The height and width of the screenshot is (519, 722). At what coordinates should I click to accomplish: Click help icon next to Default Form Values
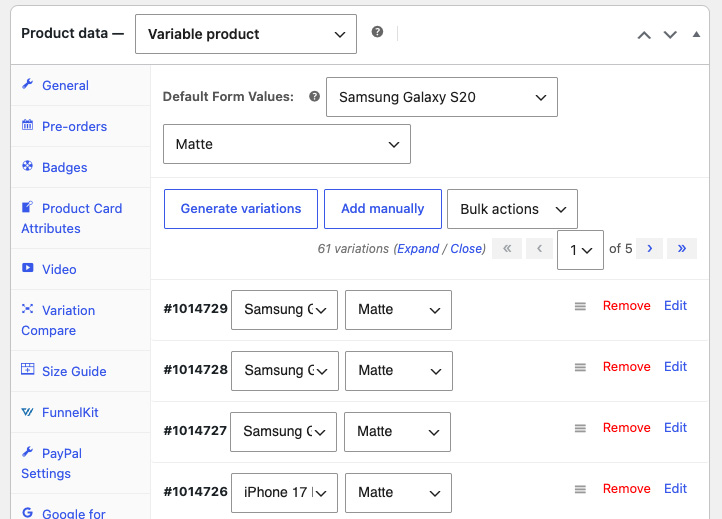coord(314,96)
